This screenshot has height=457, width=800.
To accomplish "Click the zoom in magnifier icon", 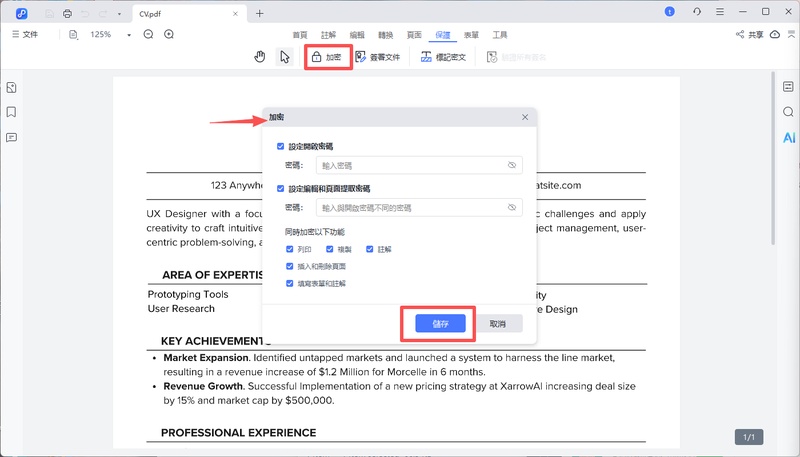I will (169, 34).
